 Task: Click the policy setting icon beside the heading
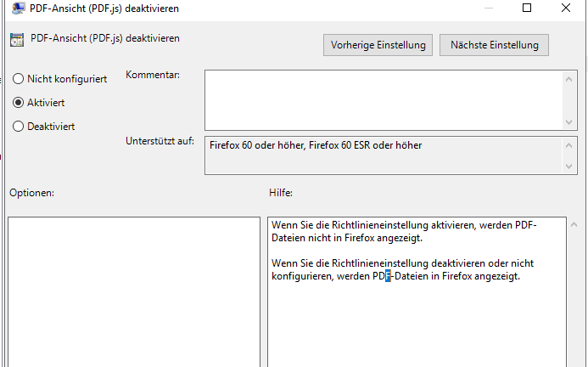coord(16,40)
